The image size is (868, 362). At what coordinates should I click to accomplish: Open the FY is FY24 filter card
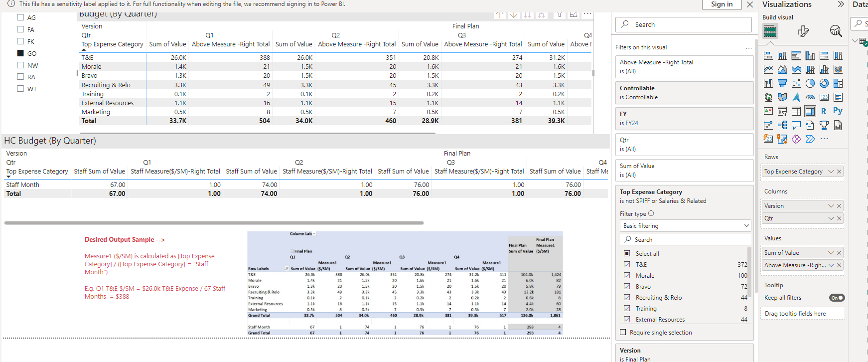(685, 119)
